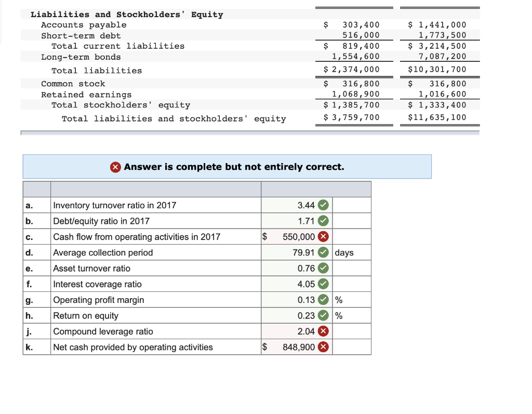Viewport: 532px width, 414px height.
Task: Click 'Liabilities and Stockholders' Equity' heading
Action: point(127,15)
